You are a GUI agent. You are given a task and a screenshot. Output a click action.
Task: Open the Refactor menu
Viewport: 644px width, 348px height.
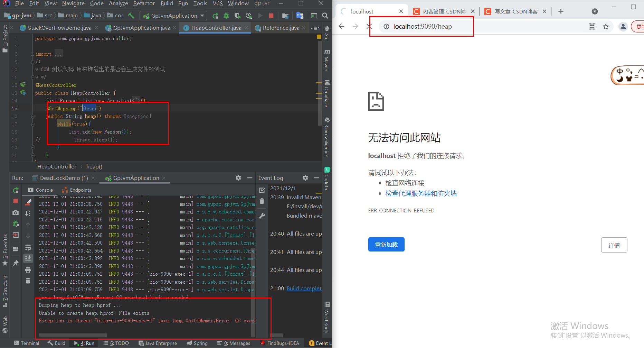pyautogui.click(x=144, y=3)
